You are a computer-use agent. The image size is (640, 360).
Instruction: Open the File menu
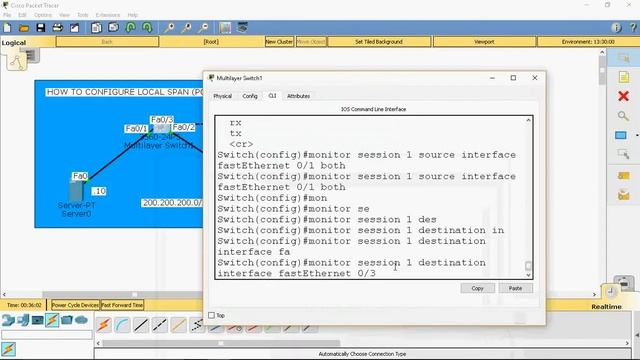[x=7, y=15]
